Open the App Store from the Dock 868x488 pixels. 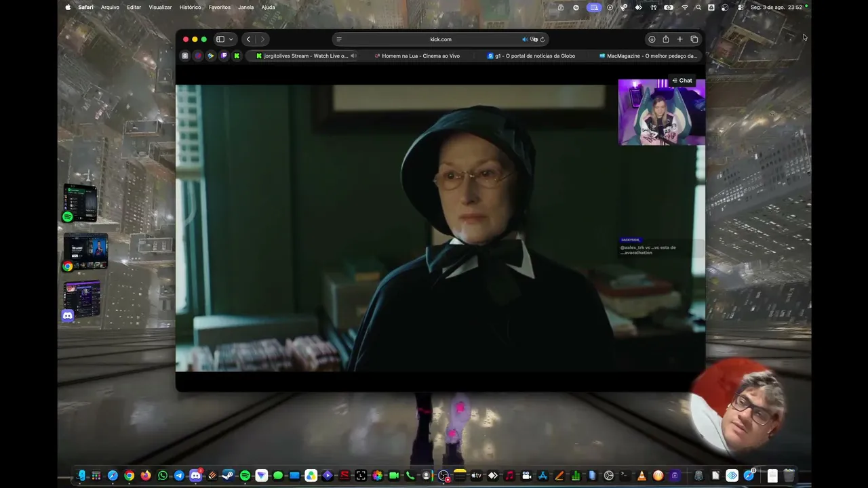click(542, 476)
